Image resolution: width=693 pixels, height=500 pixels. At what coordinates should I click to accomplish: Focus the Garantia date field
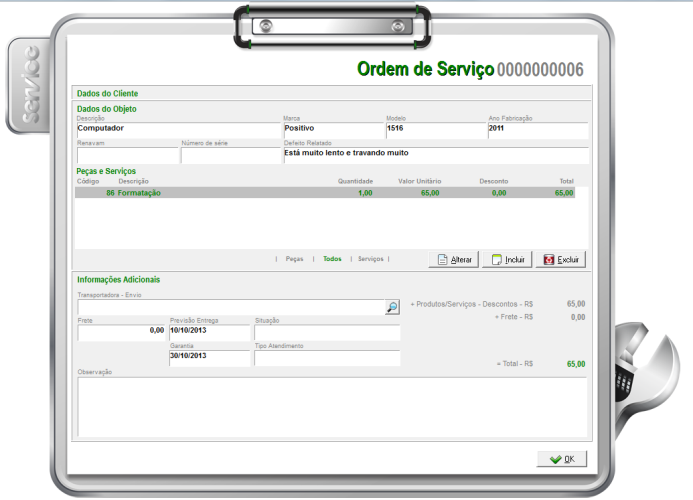(208, 356)
